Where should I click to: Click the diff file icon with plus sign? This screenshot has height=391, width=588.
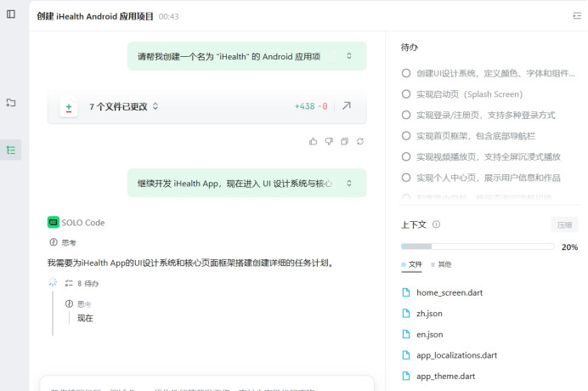(69, 107)
